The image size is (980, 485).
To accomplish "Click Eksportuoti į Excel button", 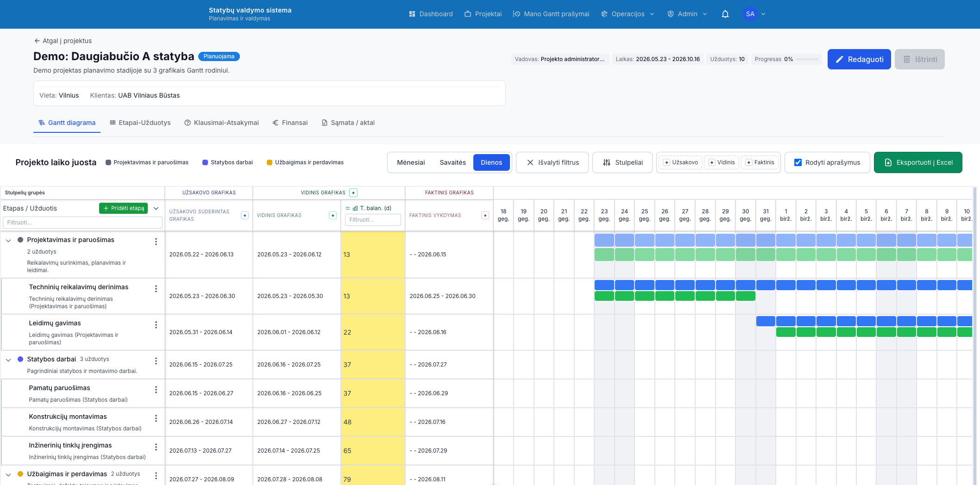I will point(918,162).
